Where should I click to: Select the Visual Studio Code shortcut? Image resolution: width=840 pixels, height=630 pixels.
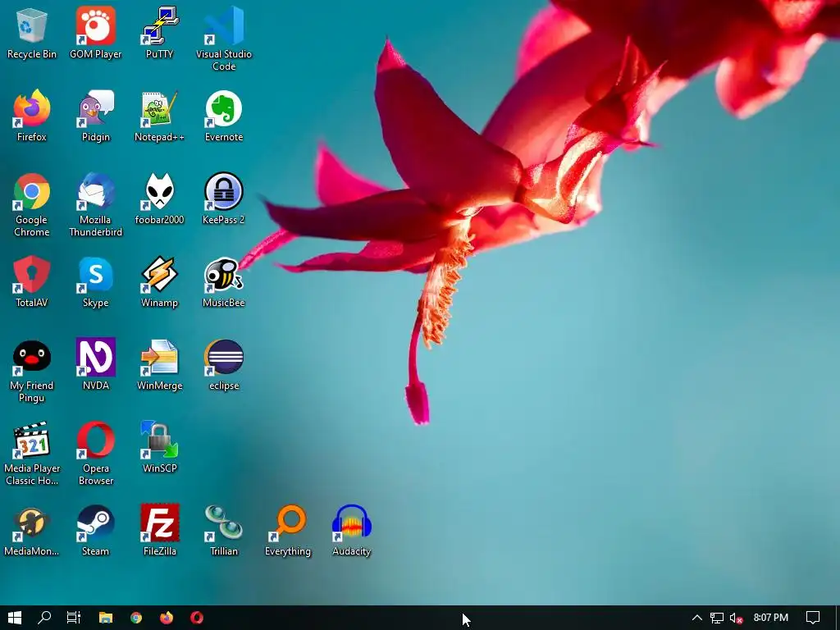(x=224, y=39)
